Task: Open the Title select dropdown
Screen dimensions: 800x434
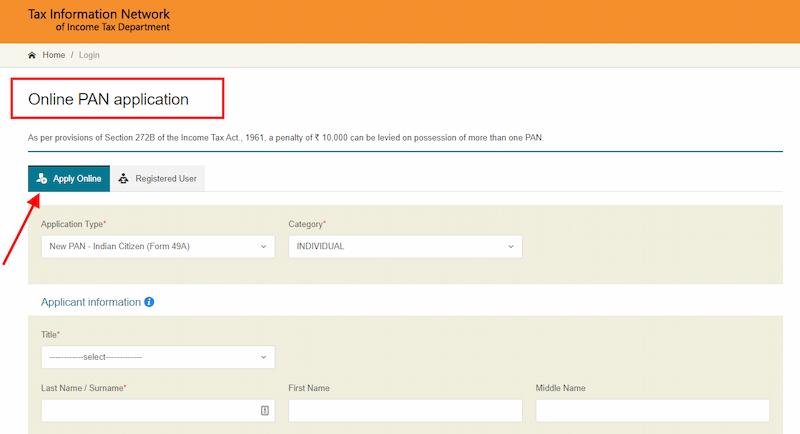Action: [x=158, y=357]
